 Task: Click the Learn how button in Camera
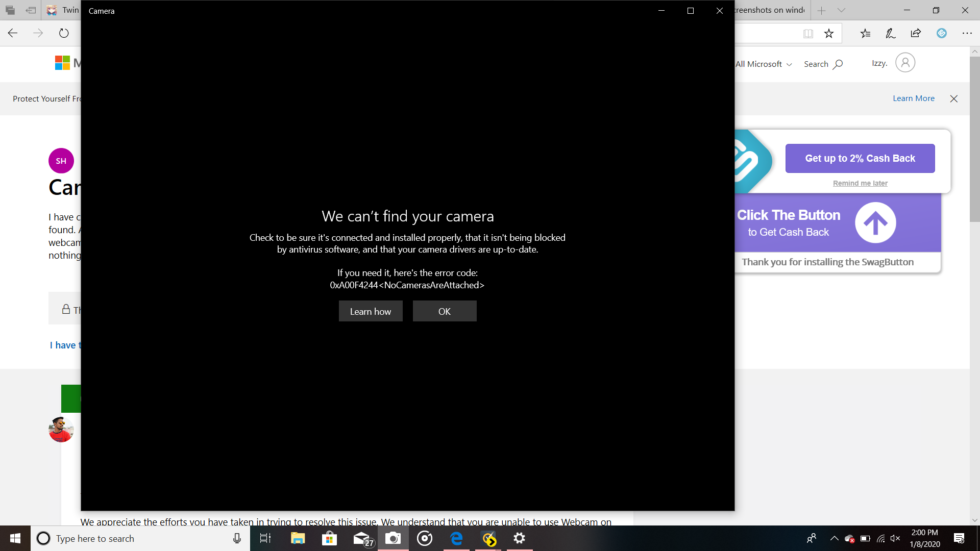point(371,311)
